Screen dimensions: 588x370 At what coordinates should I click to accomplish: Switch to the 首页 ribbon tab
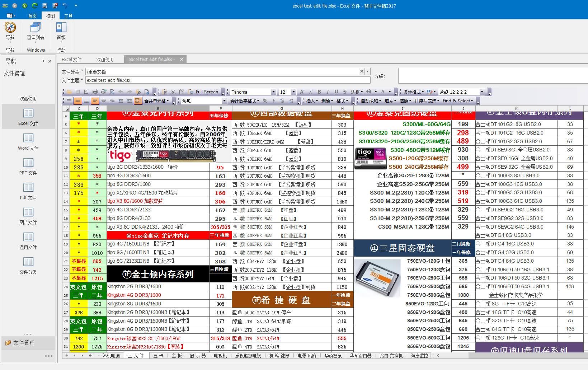pos(32,16)
